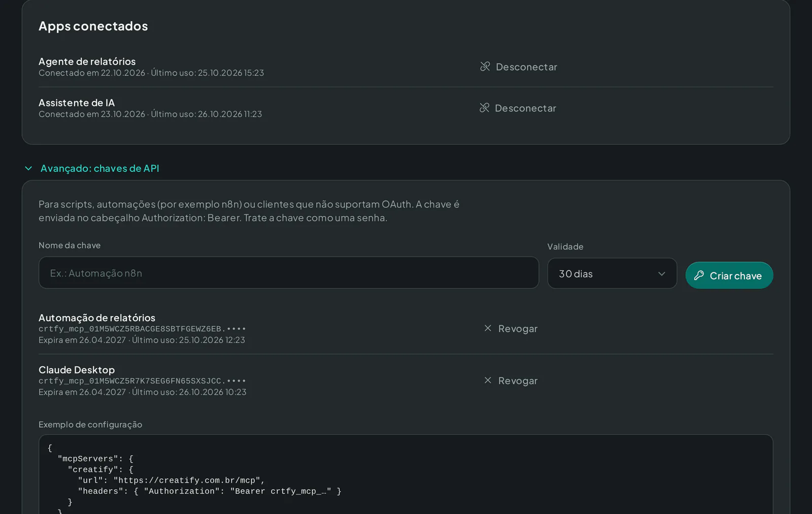Screen dimensions: 812x514
Task: Click the unlink icon beside Agente de relatórios
Action: (x=485, y=66)
